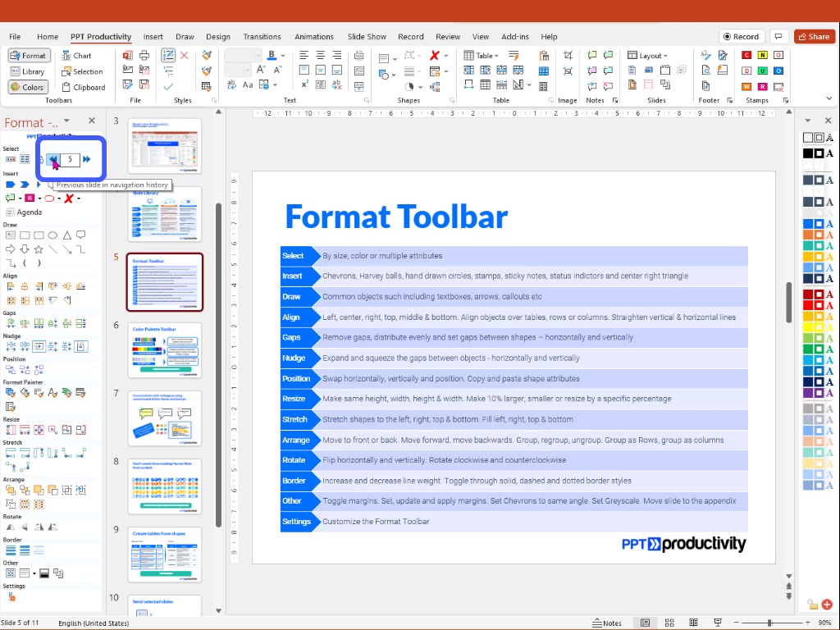This screenshot has width=840, height=630.
Task: Adjust the zoom slider in status bar
Action: tap(769, 623)
